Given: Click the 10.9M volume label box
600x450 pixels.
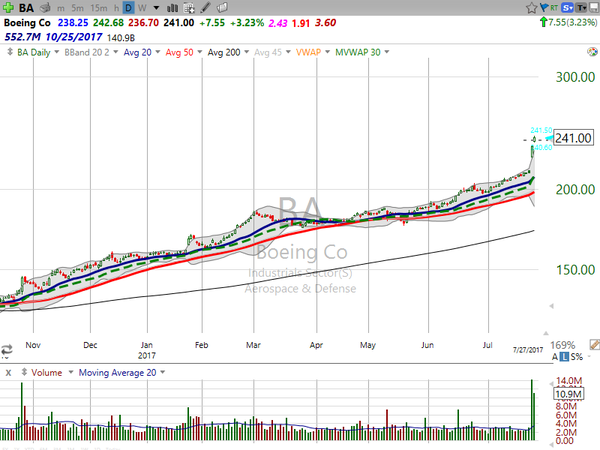Looking at the screenshot, I should point(569,394).
